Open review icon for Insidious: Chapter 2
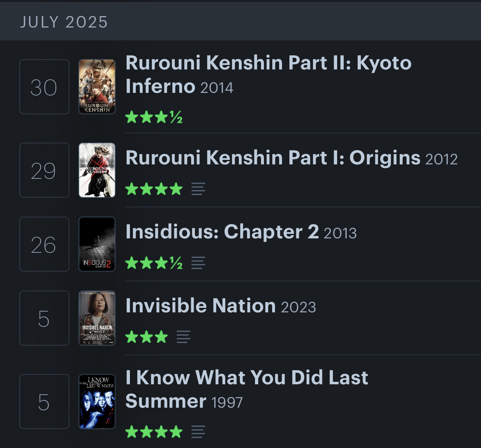Screen dimensions: 481x448 pyautogui.click(x=198, y=263)
